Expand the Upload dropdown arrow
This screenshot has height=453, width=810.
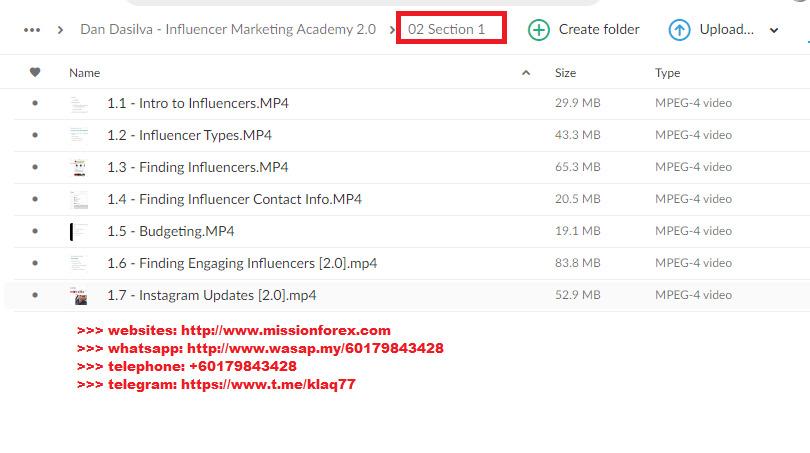point(774,30)
